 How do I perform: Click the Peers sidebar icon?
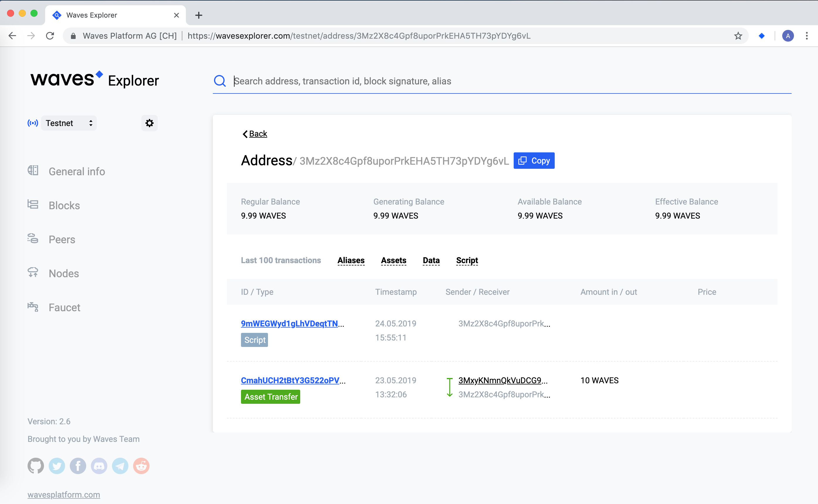(33, 238)
